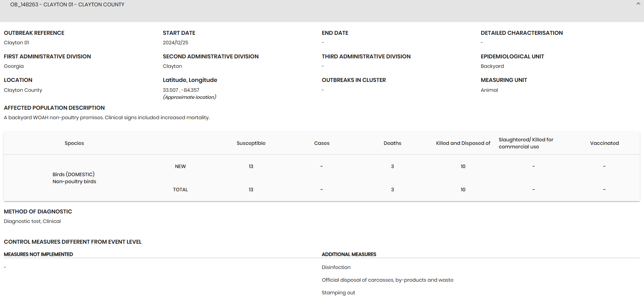Click Slaughtered/Killed for commercial use header
This screenshot has height=307, width=644.
pyautogui.click(x=526, y=143)
